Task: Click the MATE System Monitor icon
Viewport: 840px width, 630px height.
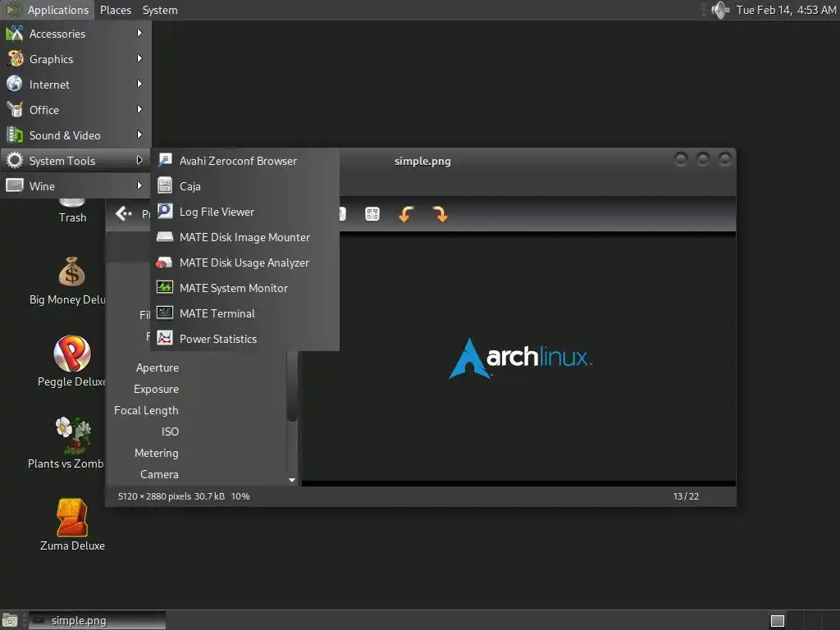Action: pyautogui.click(x=165, y=287)
